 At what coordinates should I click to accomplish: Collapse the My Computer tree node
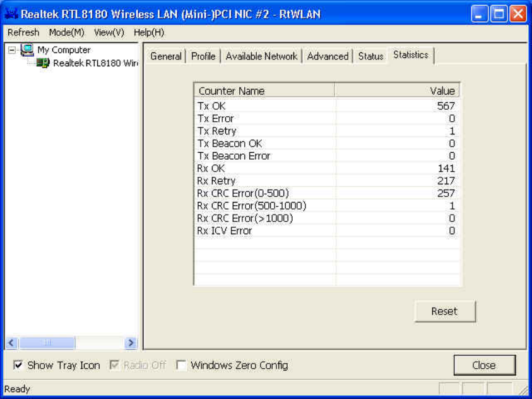click(x=11, y=51)
